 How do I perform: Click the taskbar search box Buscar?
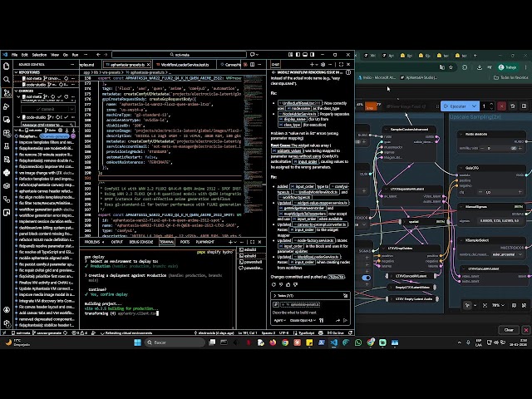tap(175, 342)
